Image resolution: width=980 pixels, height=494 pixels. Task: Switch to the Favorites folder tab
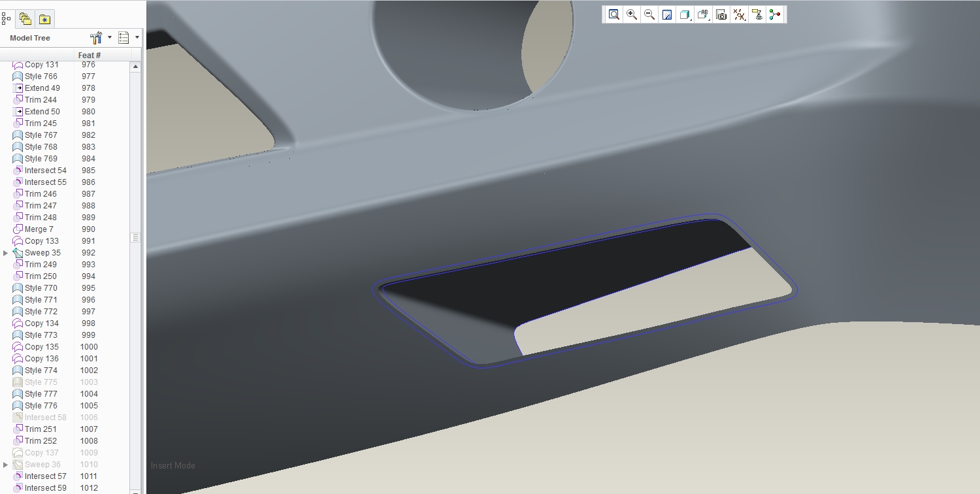(x=44, y=19)
